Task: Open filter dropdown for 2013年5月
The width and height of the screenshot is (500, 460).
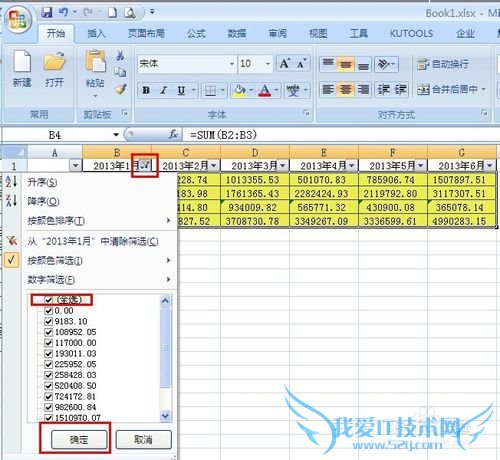Action: pos(421,165)
